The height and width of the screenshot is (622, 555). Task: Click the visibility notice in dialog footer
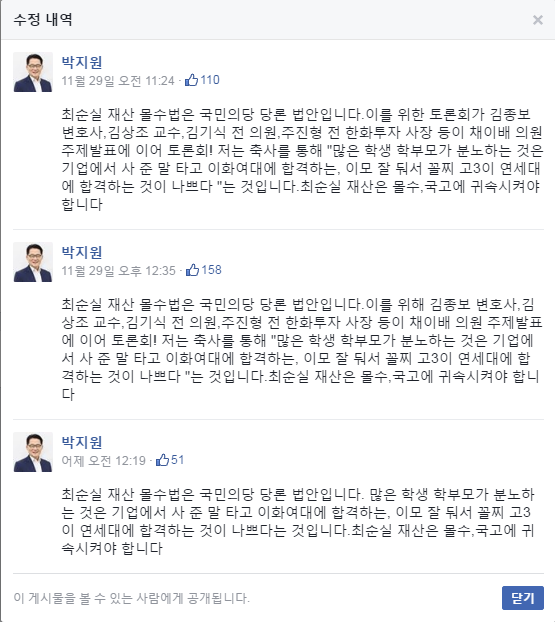click(x=132, y=598)
